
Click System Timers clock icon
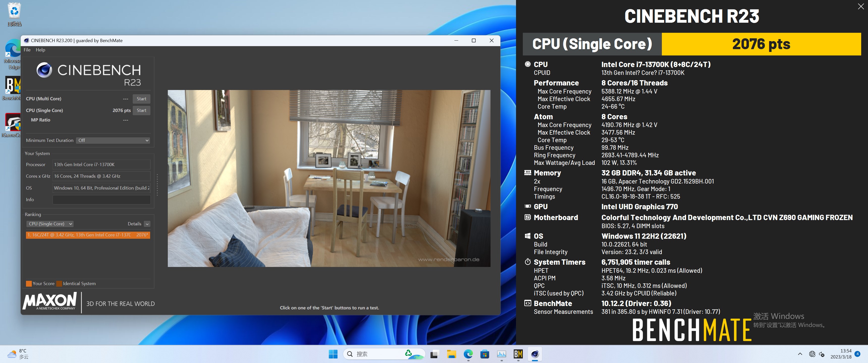pyautogui.click(x=528, y=262)
